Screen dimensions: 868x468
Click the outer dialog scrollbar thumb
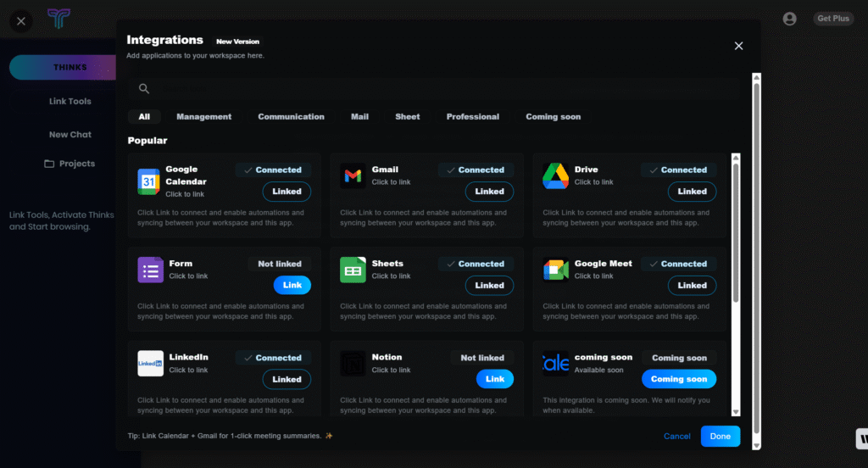(x=756, y=258)
